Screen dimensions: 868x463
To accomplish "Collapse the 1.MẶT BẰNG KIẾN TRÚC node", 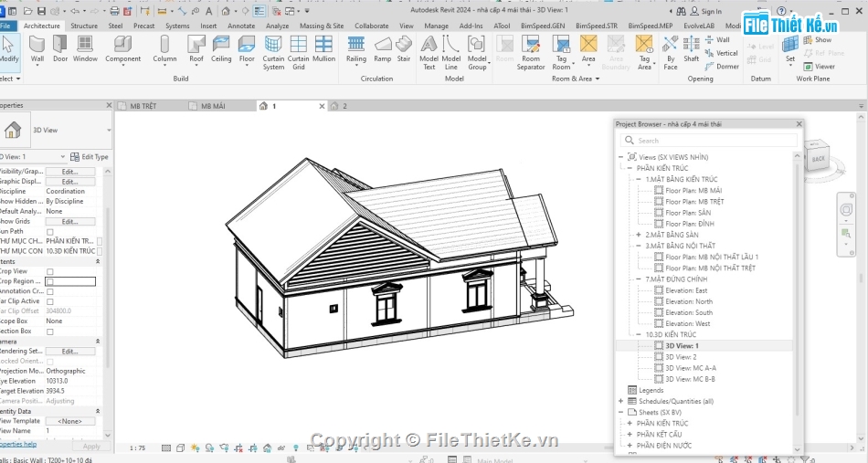I will (639, 179).
